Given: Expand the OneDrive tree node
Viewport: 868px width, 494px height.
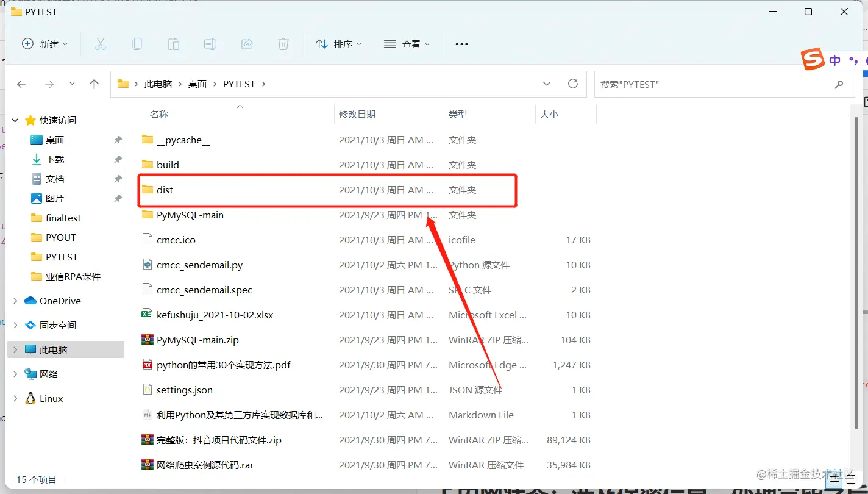Looking at the screenshot, I should [15, 301].
